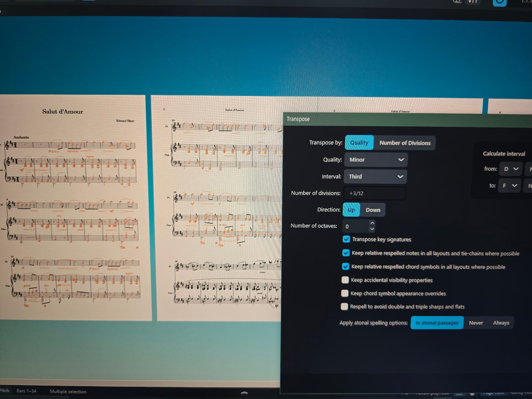532x399 pixels.
Task: Enable Respell to avoid double sharps and flats
Action: coord(344,306)
